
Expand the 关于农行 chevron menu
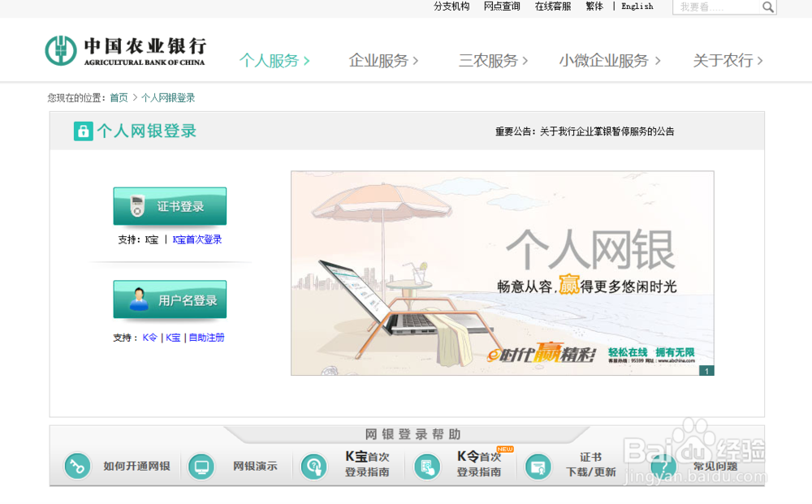[x=760, y=60]
